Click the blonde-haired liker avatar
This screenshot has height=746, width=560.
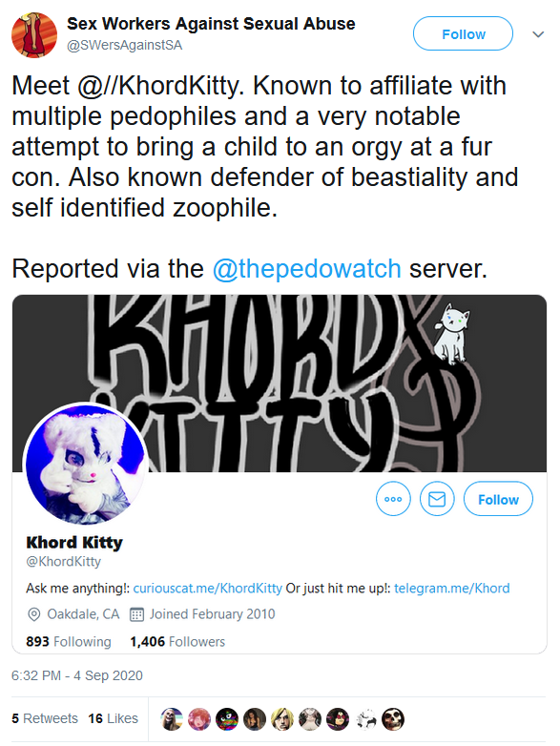point(282,719)
